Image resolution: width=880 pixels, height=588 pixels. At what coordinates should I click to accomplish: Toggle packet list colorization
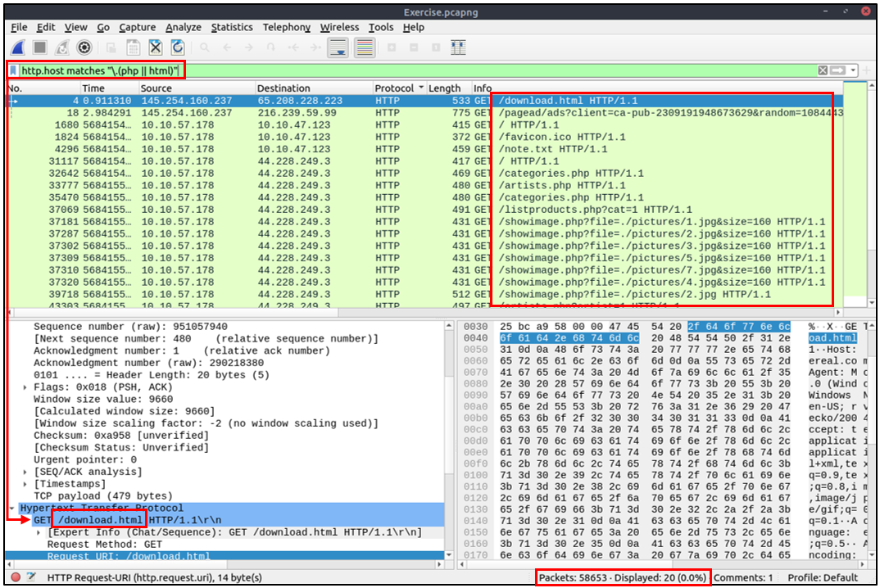(365, 47)
